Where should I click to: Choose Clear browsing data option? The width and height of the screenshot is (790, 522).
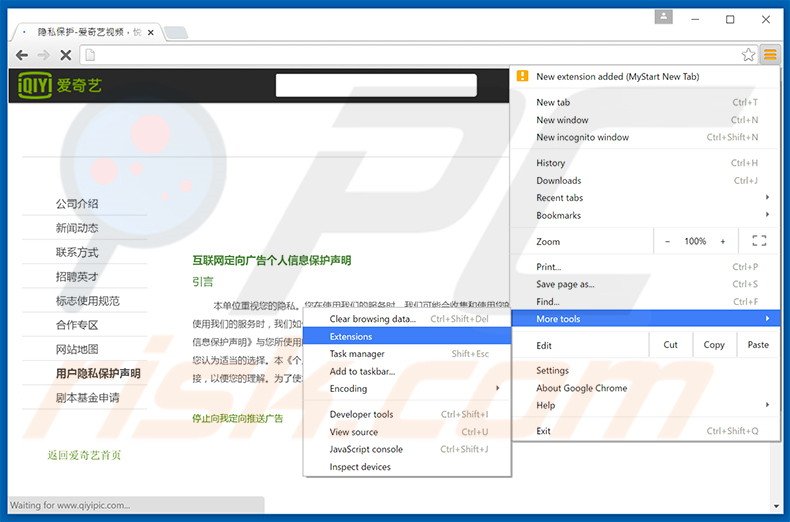[x=373, y=319]
